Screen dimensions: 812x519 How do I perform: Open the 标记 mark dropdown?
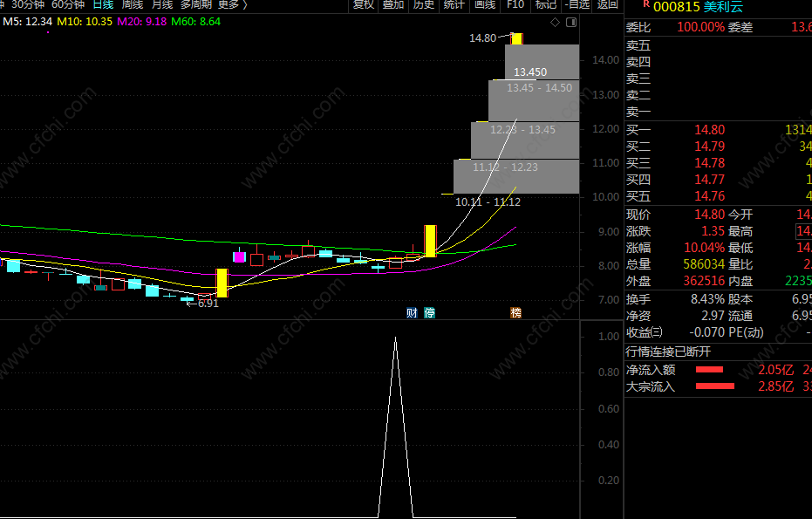tap(545, 4)
